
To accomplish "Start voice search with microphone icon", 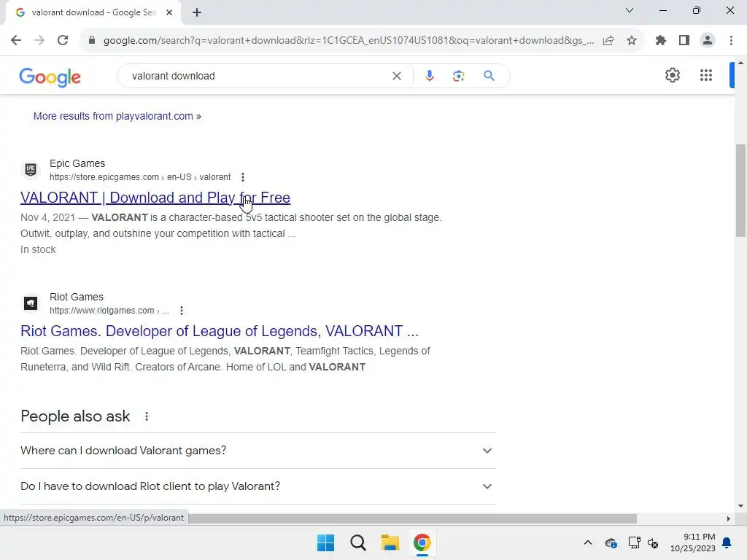I will [430, 76].
